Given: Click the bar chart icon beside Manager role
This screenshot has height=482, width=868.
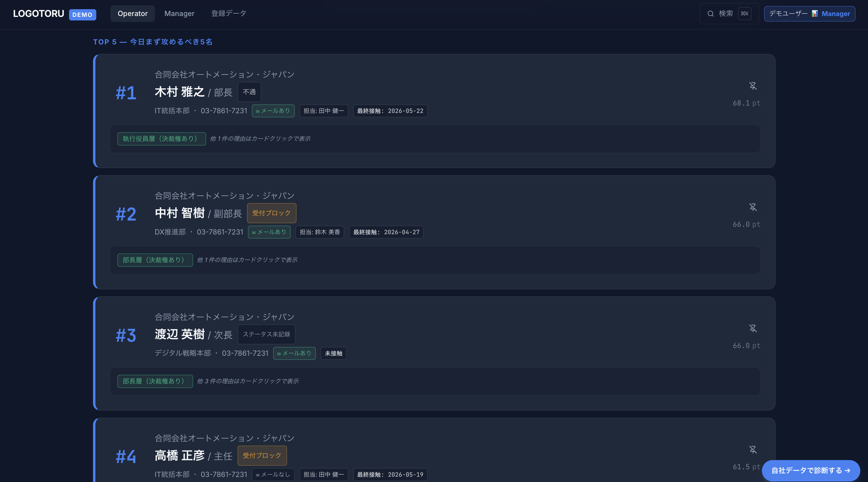Looking at the screenshot, I should 814,13.
